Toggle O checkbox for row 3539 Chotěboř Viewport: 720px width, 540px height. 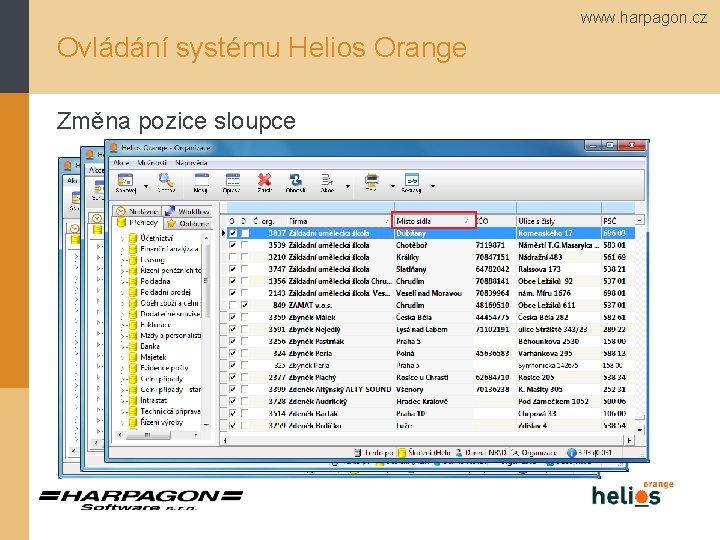tap(233, 245)
